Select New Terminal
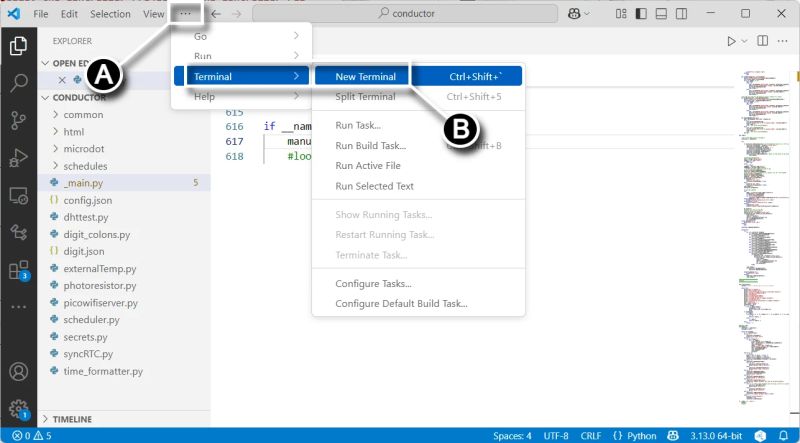The width and height of the screenshot is (800, 443). [418, 77]
